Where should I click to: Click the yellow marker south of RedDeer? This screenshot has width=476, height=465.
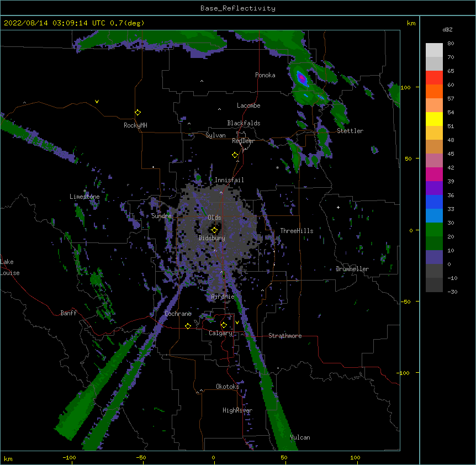coord(235,155)
